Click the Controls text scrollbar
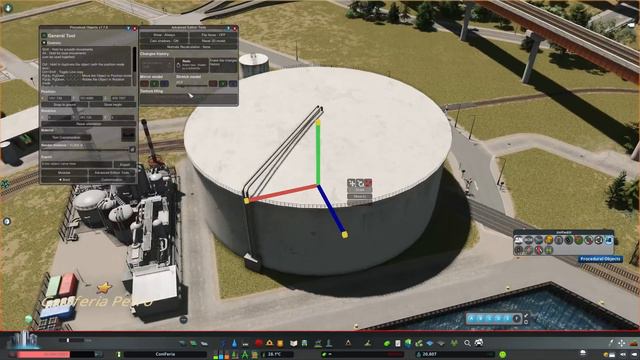This screenshot has height=360, width=640. (134, 66)
